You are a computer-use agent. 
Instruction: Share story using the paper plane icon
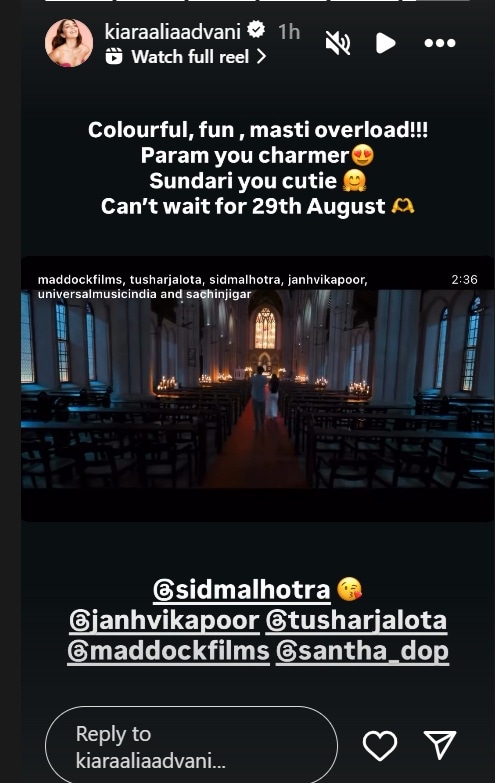pyautogui.click(x=440, y=745)
